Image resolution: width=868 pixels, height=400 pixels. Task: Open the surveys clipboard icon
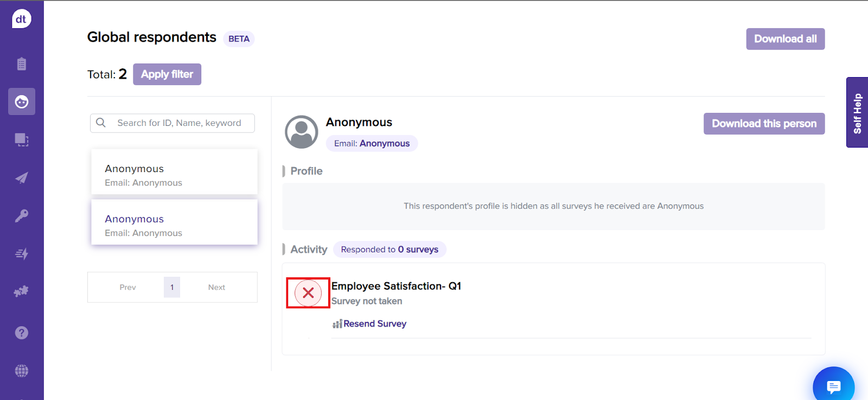[x=22, y=64]
